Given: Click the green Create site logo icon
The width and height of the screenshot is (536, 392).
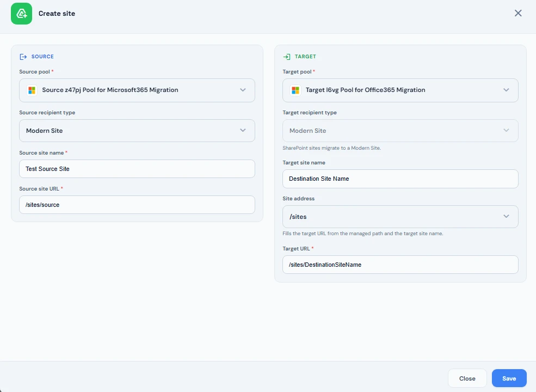Looking at the screenshot, I should (22, 14).
